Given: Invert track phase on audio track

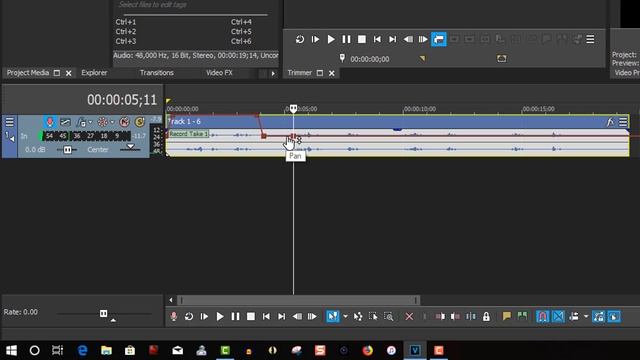Looking at the screenshot, I should click(x=65, y=122).
